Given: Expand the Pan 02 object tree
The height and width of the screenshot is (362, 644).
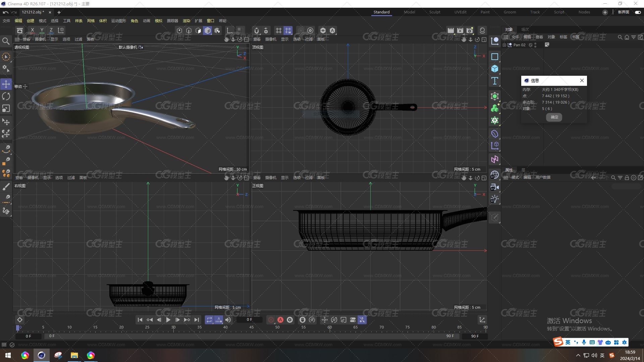Looking at the screenshot, I should 504,45.
